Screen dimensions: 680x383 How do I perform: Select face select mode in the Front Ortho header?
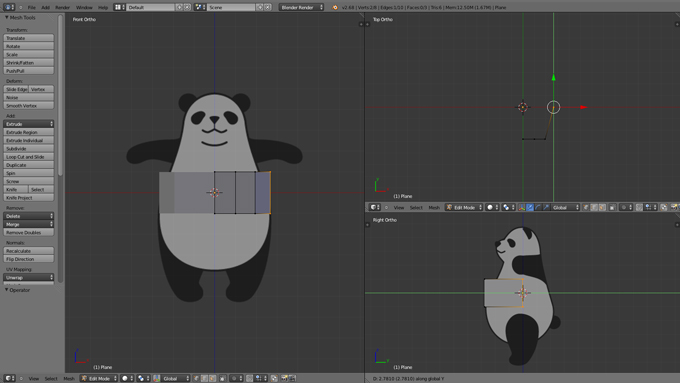click(x=212, y=378)
